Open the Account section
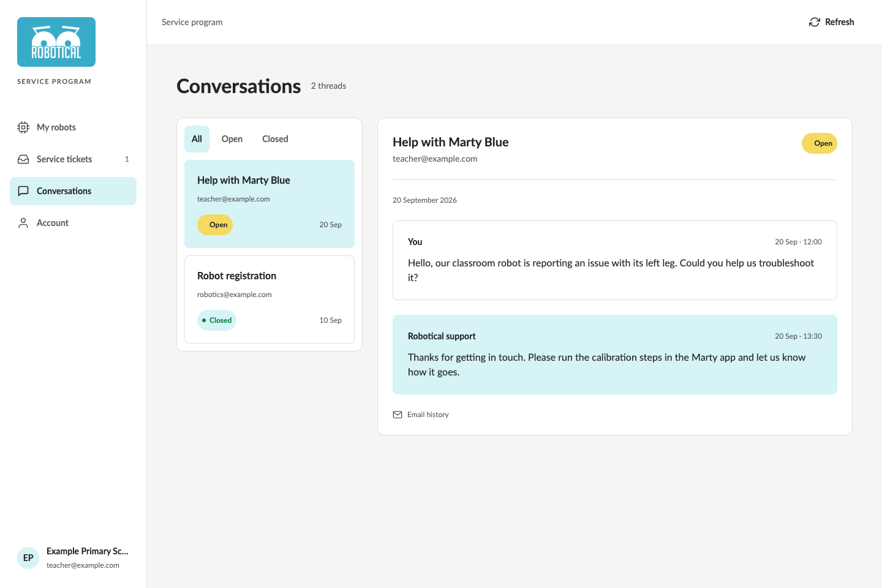 [x=73, y=223]
